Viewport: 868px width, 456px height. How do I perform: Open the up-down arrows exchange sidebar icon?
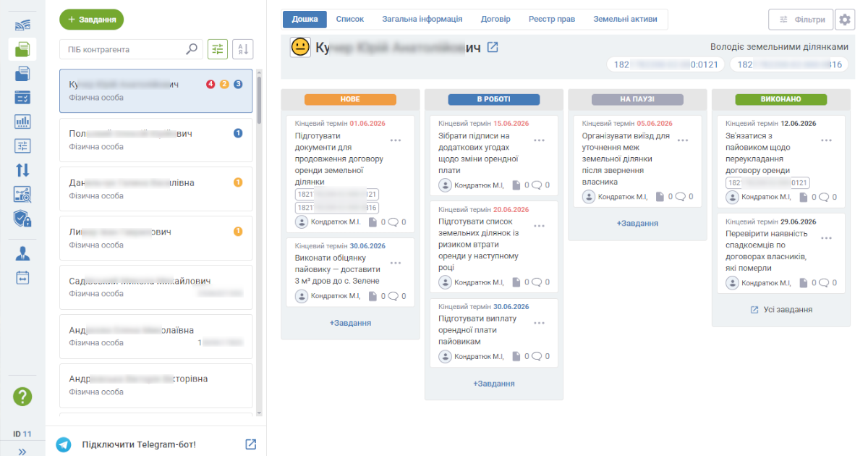[x=22, y=170]
